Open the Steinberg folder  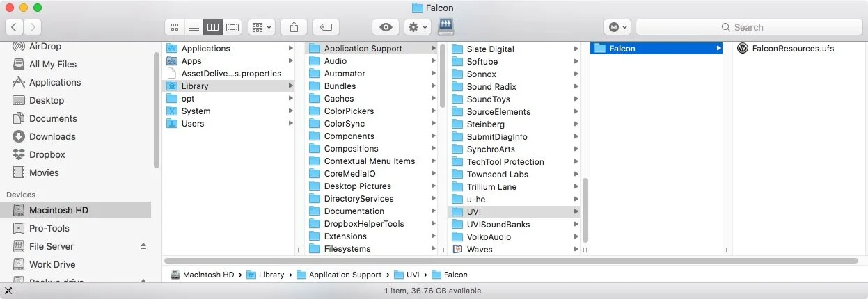(x=485, y=124)
